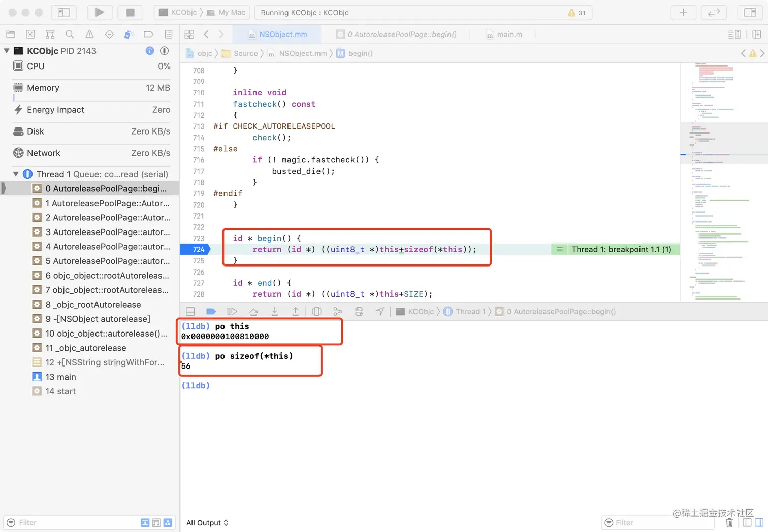Image resolution: width=768 pixels, height=532 pixels.
Task: Toggle middle debug navigator filter button
Action: (156, 523)
